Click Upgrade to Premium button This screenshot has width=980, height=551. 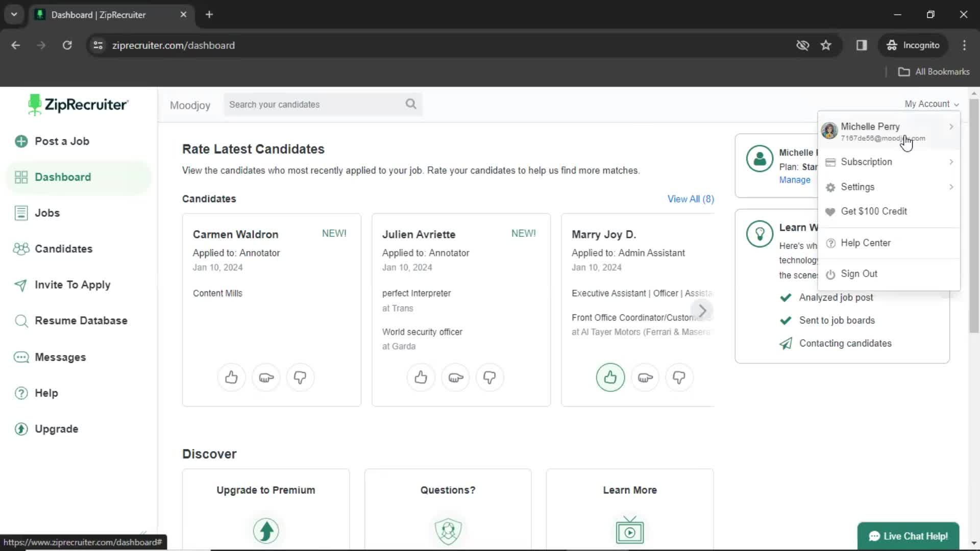coord(266,490)
